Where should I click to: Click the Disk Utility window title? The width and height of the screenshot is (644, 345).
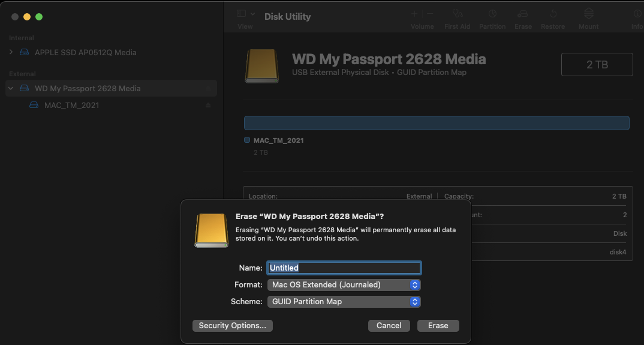[287, 16]
